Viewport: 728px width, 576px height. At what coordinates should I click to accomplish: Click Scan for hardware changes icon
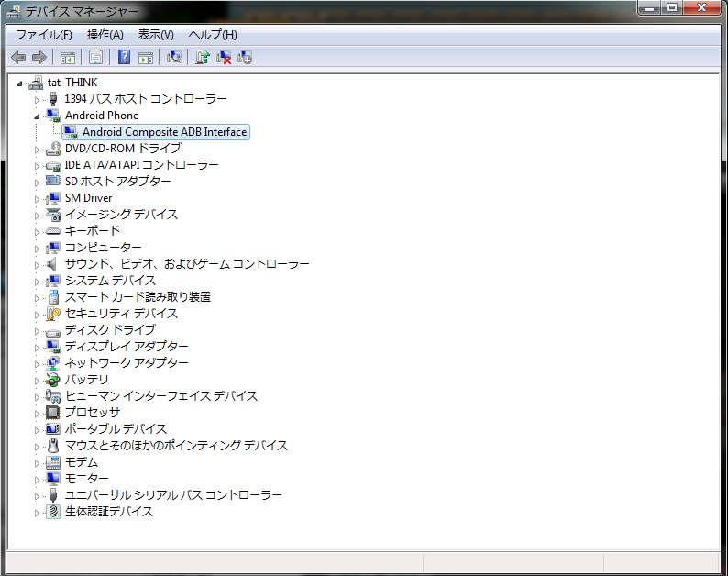[174, 57]
